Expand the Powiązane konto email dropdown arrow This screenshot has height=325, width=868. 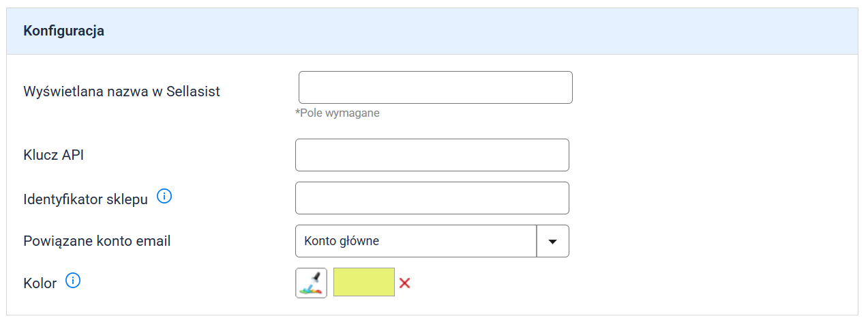(x=553, y=241)
